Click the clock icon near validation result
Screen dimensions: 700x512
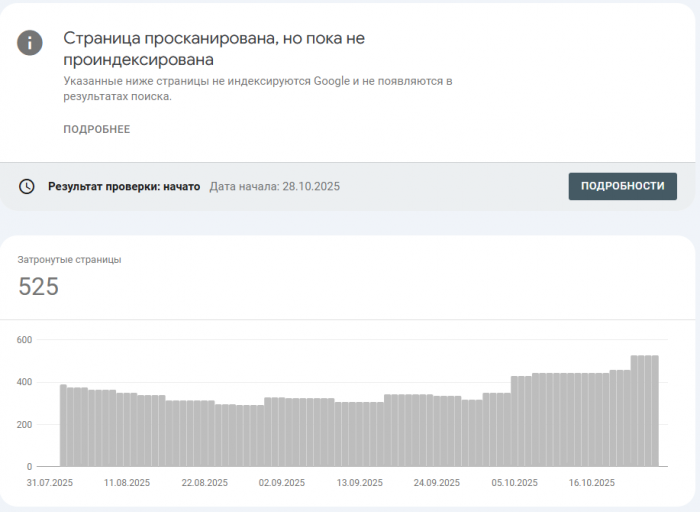(26, 186)
